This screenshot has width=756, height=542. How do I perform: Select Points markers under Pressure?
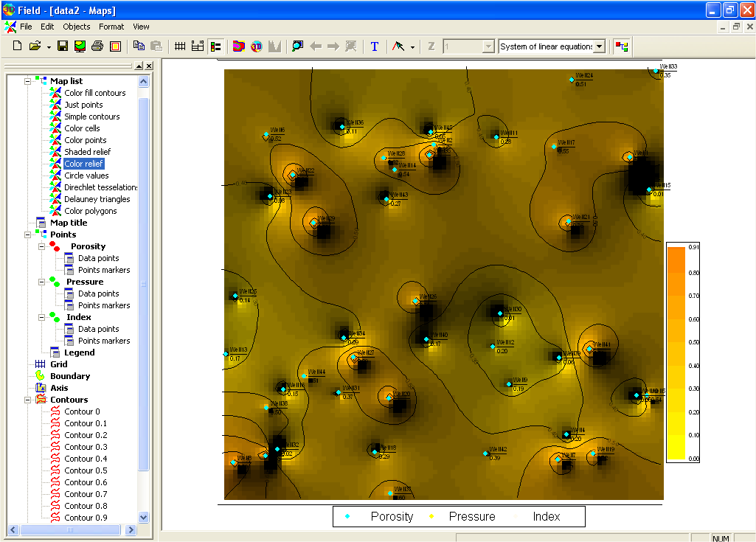104,305
